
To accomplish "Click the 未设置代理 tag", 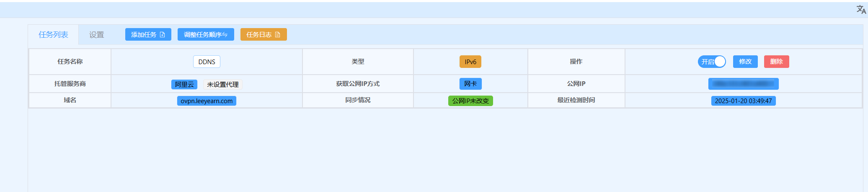I will [222, 84].
